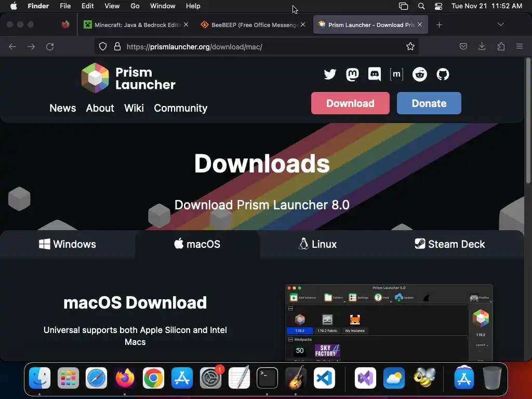Screen dimensions: 532x399
Task: Go back to the previous page
Action: click(12, 46)
